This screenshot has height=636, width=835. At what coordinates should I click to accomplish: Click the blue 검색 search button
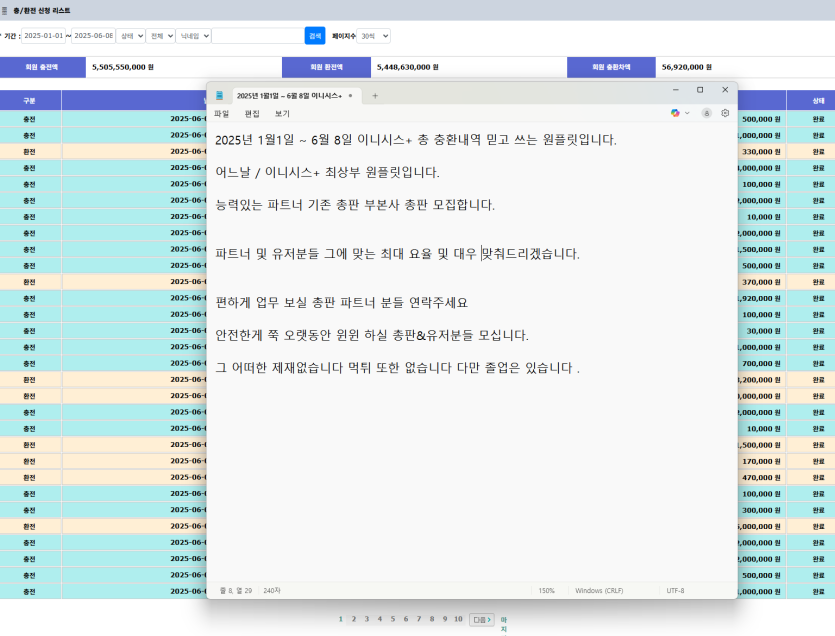point(315,36)
